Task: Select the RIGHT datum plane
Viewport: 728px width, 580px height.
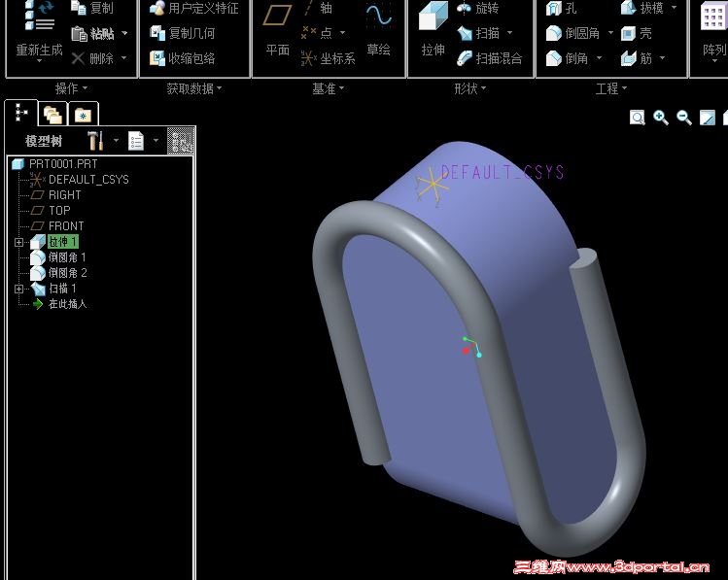Action: click(x=55, y=195)
